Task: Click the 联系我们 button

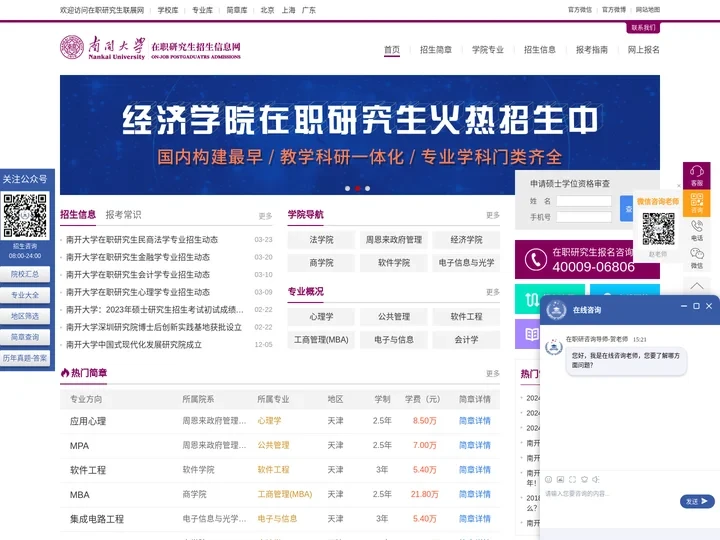Action: 643,28
